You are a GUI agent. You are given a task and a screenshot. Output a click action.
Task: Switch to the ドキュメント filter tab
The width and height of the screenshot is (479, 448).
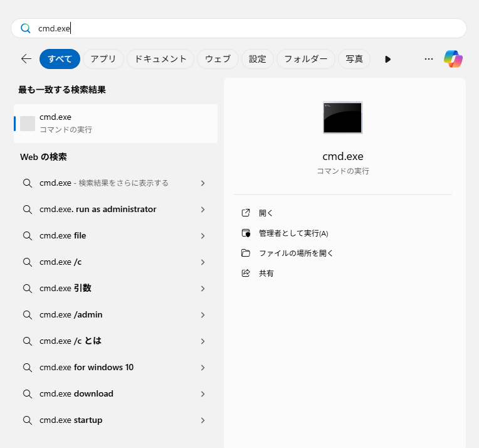click(x=161, y=59)
